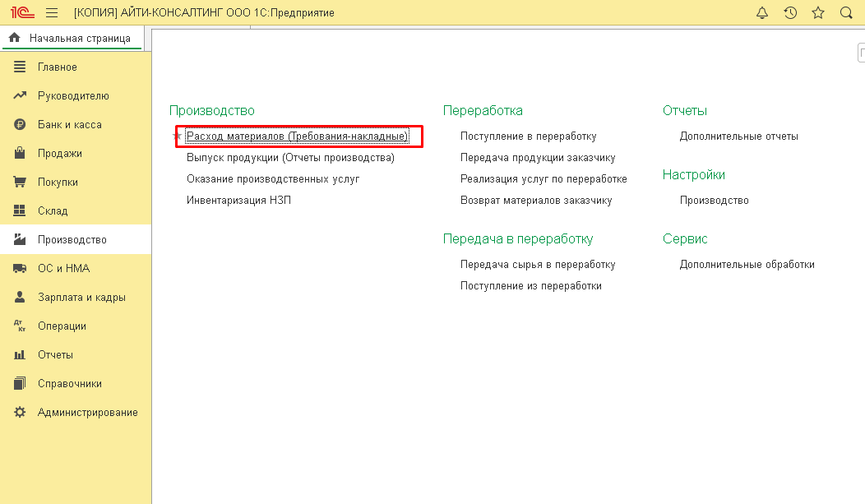Select Банк и касса section
This screenshot has width=865, height=504.
click(70, 125)
